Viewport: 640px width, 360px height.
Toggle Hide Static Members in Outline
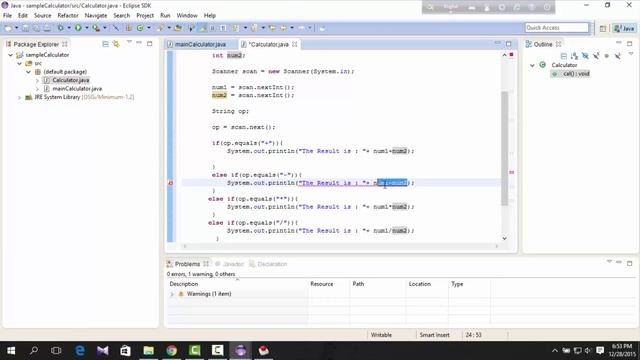point(596,56)
